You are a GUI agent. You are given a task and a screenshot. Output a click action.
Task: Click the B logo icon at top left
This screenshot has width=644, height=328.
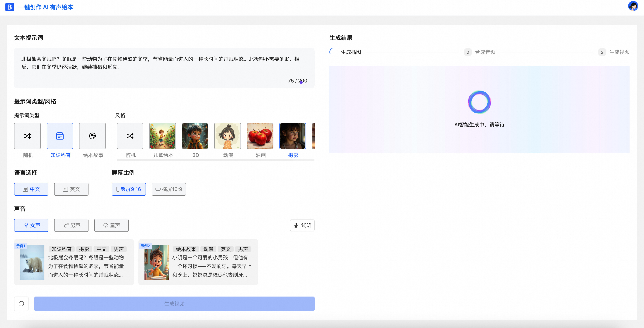click(x=10, y=7)
